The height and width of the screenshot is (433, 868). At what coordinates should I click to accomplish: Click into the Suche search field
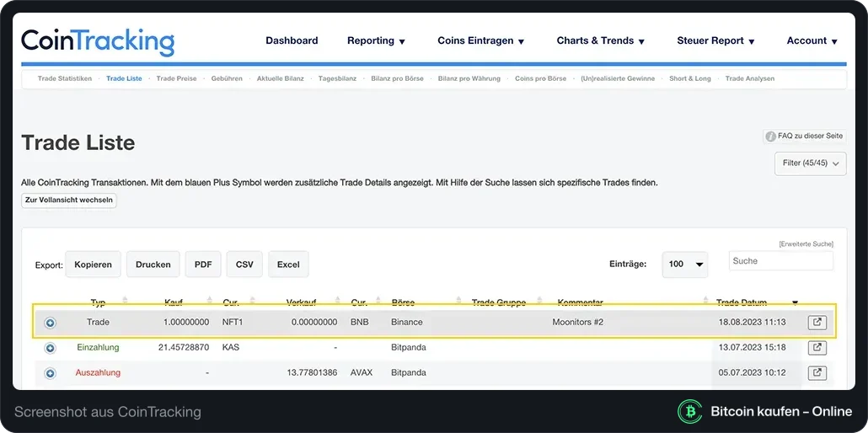[x=781, y=261]
